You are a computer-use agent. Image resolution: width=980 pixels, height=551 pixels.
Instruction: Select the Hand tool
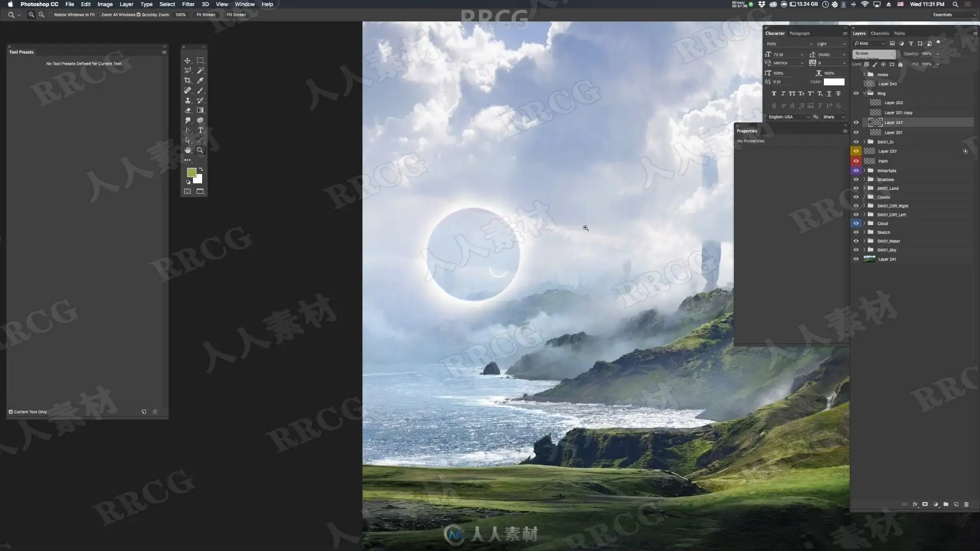[187, 150]
